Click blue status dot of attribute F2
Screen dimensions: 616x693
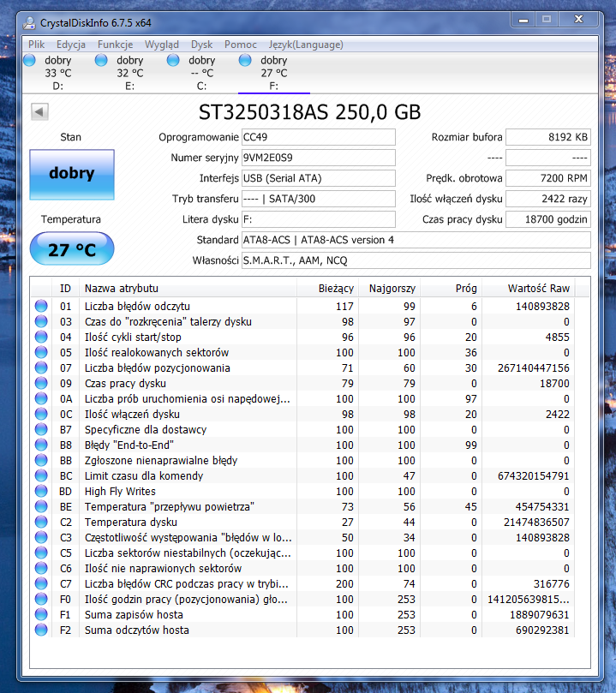tap(41, 630)
